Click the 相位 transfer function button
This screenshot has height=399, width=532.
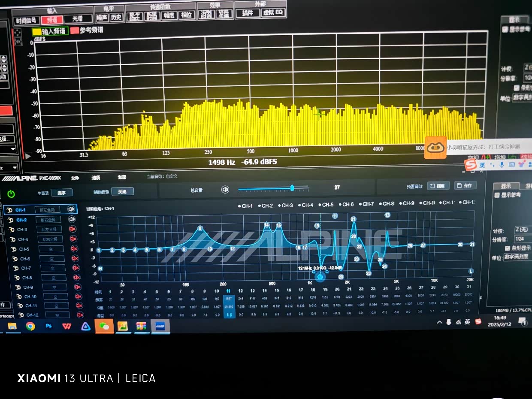click(186, 15)
